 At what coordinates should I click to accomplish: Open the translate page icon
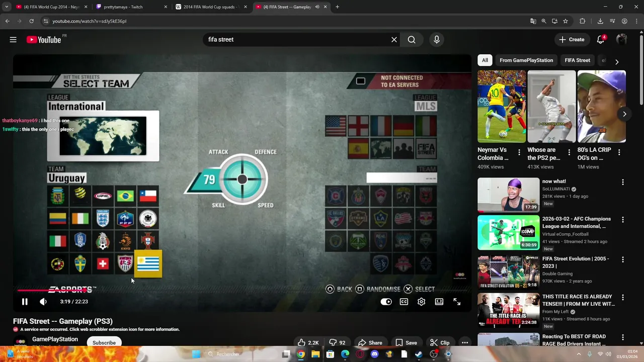(x=533, y=21)
